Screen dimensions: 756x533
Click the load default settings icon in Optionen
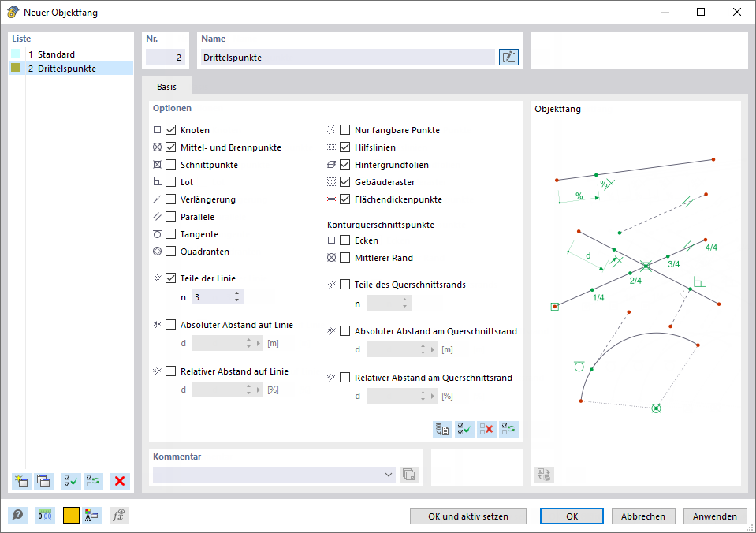tap(442, 429)
